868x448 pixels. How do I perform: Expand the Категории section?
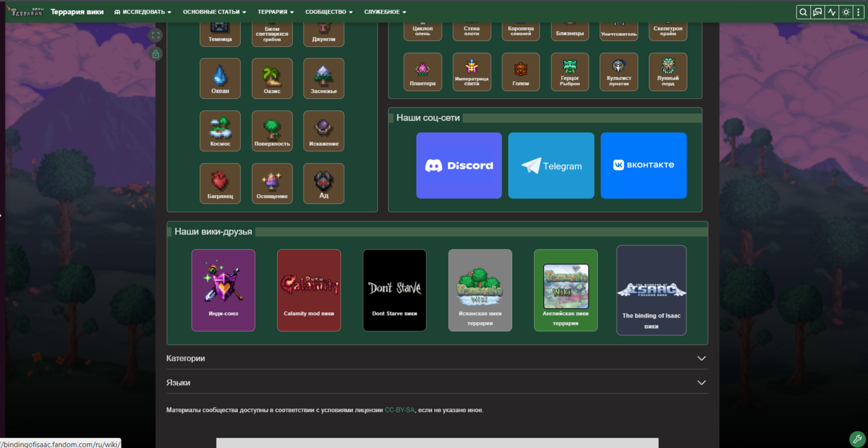pyautogui.click(x=437, y=358)
